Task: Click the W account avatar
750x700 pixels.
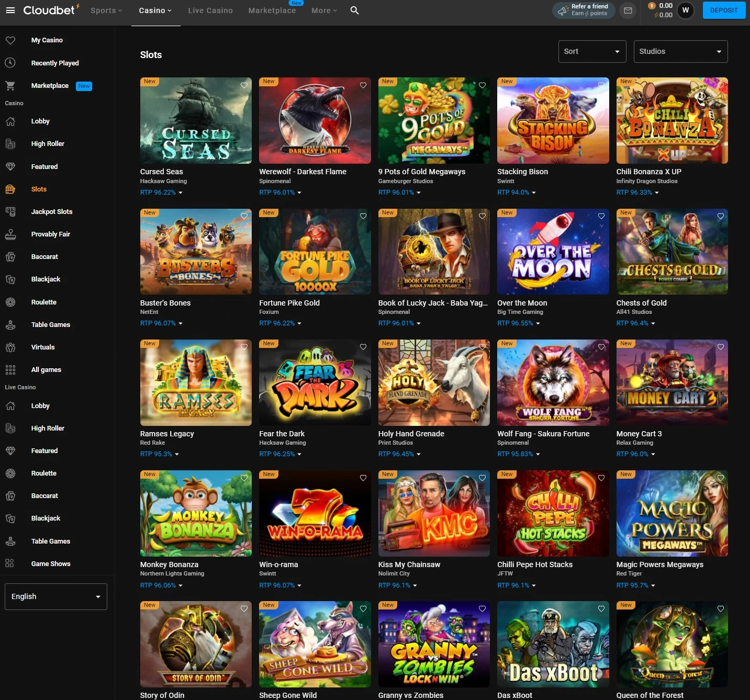Action: (x=686, y=10)
